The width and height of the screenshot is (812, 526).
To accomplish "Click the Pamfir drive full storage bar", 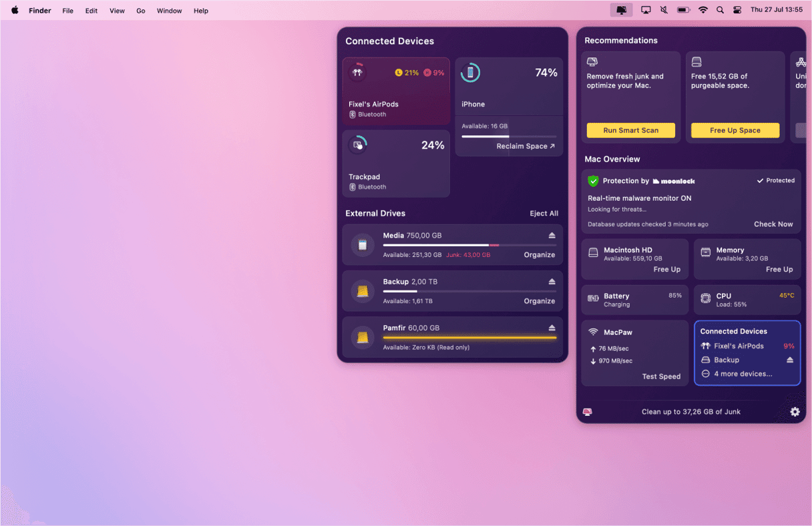I will pos(469,338).
